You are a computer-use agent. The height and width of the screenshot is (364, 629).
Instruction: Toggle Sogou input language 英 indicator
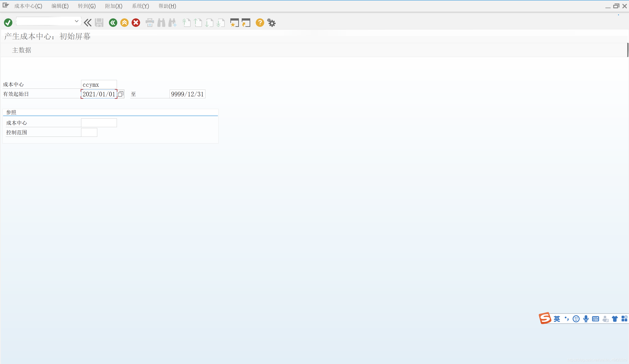point(557,319)
